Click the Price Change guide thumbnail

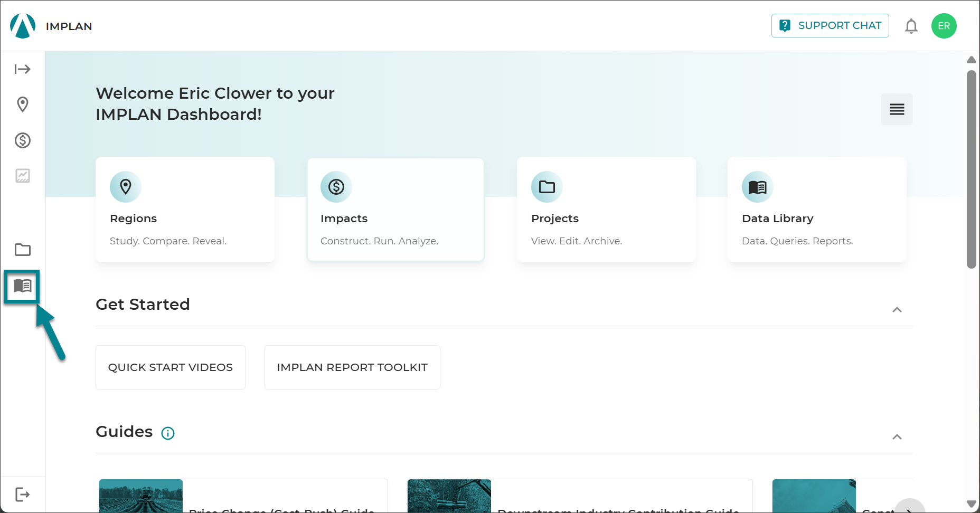click(x=141, y=496)
